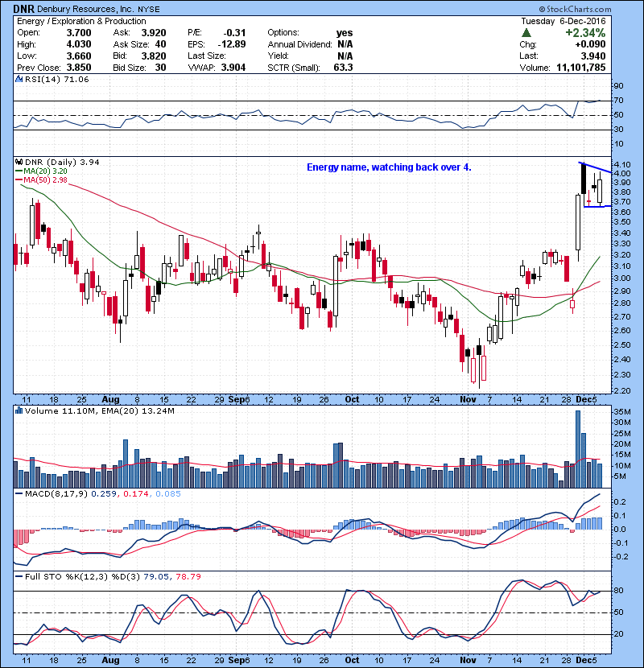Click the Annual Dividend N/A value

[x=345, y=44]
